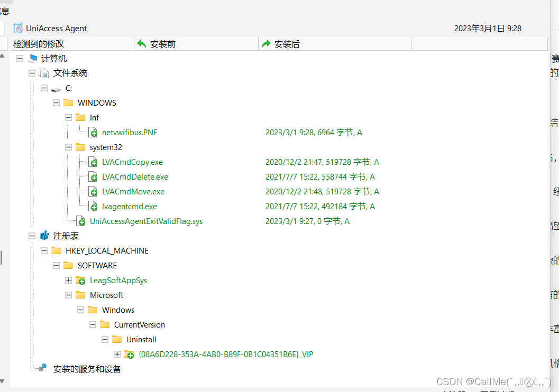This screenshot has height=392, width=559.
Task: Select the LeagSoftAppSys registry key label
Action: [118, 281]
